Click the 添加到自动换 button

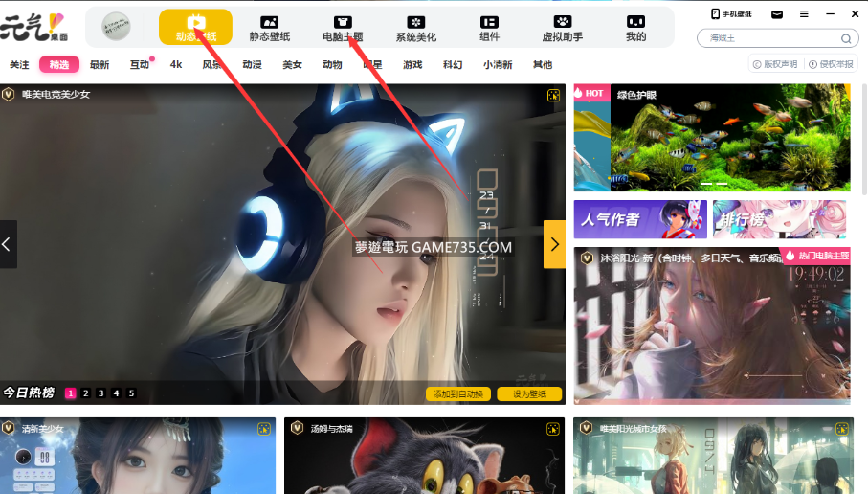(x=458, y=393)
